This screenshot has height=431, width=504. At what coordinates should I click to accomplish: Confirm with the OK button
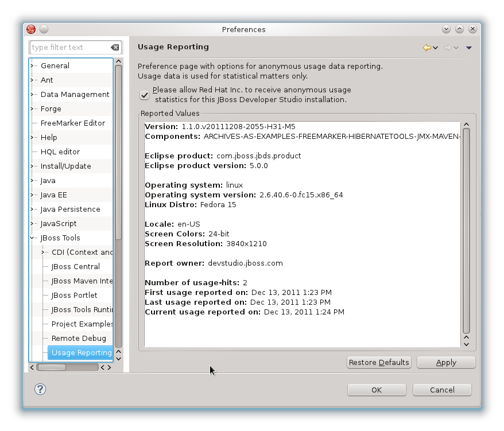377,390
